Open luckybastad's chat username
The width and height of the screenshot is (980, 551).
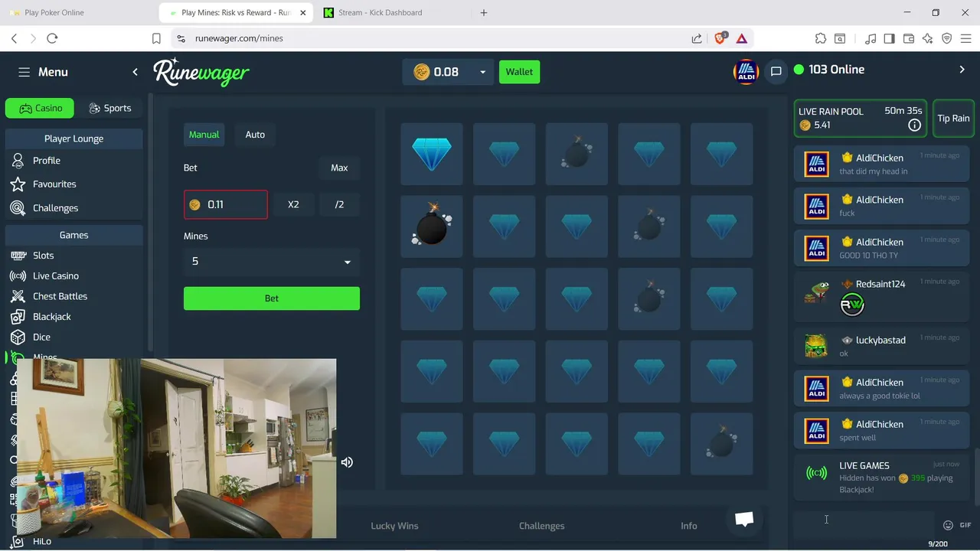(x=880, y=340)
